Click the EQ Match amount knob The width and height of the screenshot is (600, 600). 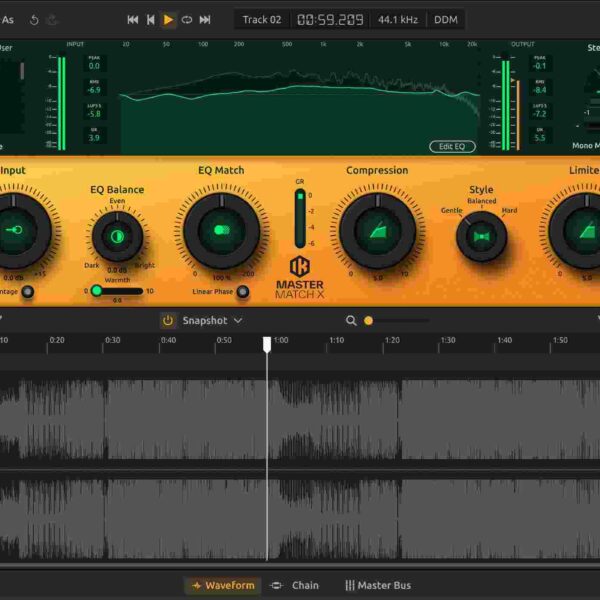(222, 230)
